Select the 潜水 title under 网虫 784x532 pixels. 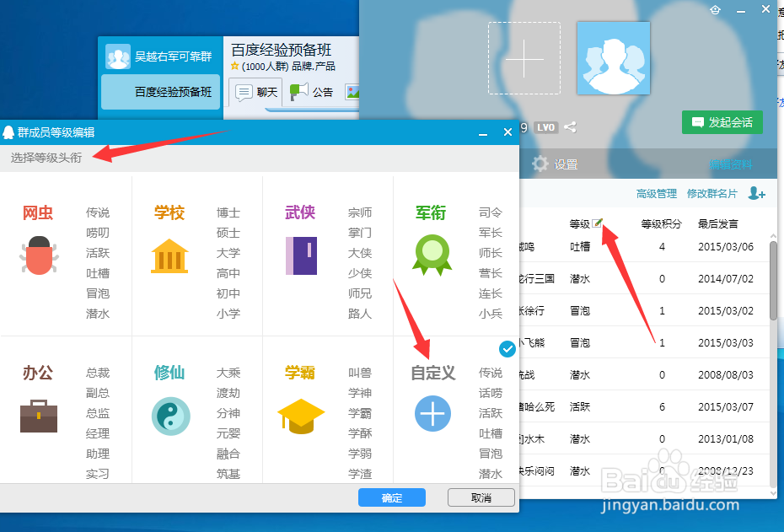point(98,314)
